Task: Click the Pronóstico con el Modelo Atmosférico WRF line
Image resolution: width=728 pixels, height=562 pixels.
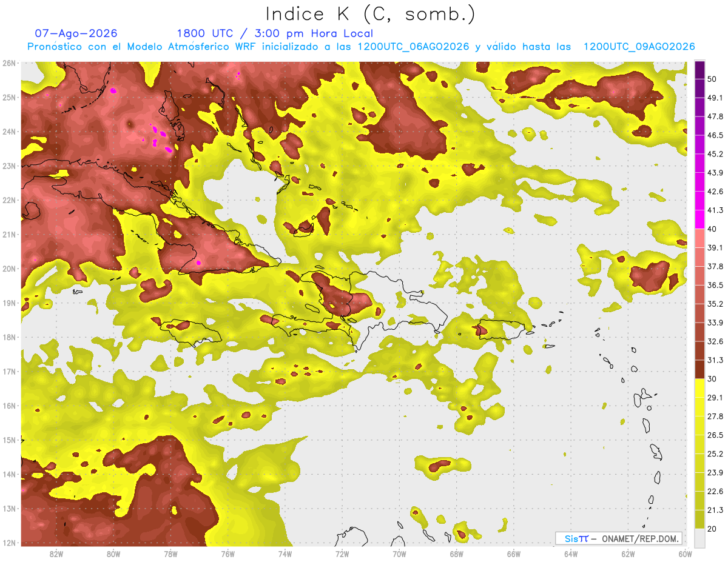Action: point(361,47)
